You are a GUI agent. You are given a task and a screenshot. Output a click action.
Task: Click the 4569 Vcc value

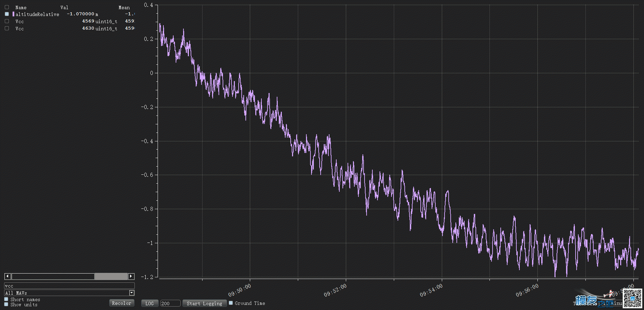point(88,21)
